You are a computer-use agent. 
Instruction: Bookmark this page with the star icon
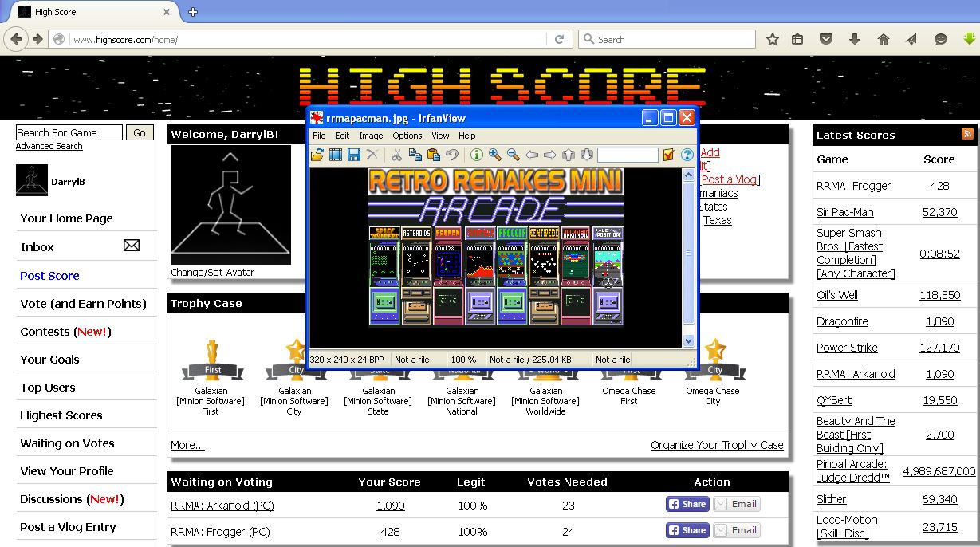tap(772, 39)
